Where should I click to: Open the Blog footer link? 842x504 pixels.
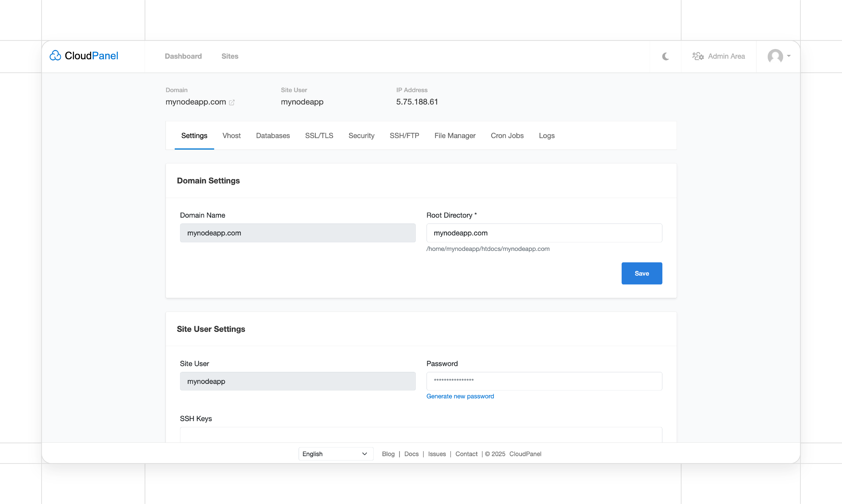(x=388, y=454)
